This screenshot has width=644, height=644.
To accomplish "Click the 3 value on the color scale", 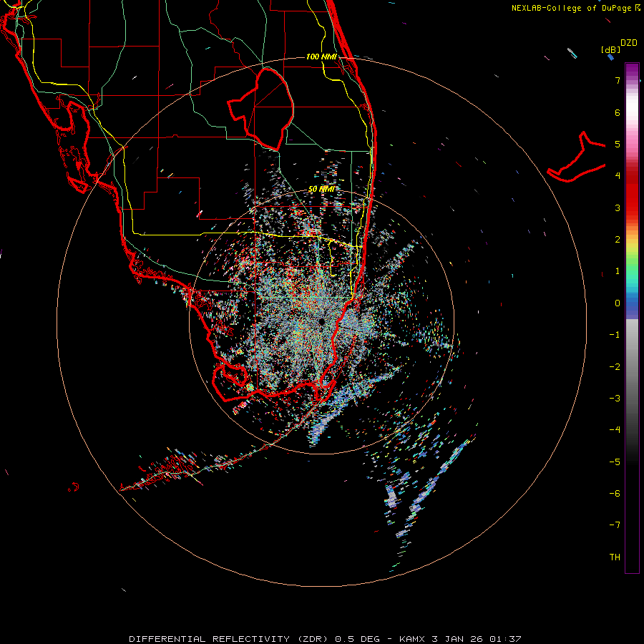I will point(618,208).
